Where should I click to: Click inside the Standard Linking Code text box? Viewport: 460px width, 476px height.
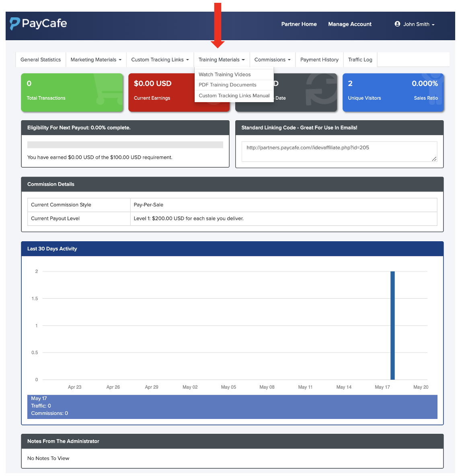pos(339,152)
